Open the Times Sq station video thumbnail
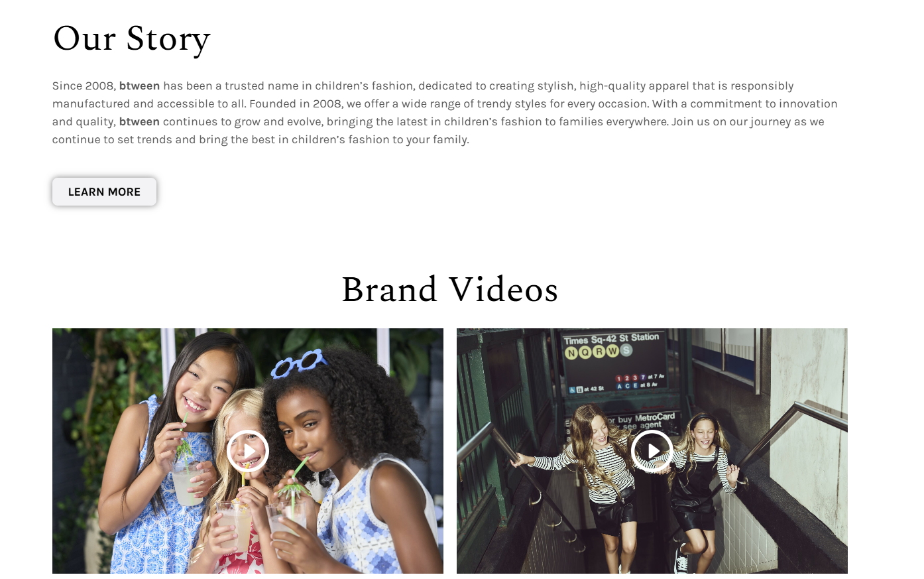Viewport: 924px width, 579px height. click(652, 451)
